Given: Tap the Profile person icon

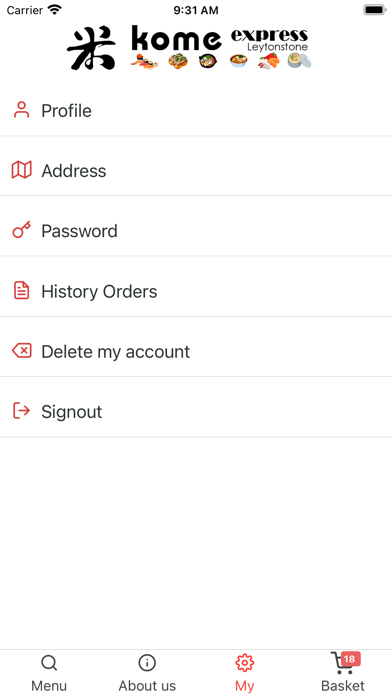Looking at the screenshot, I should [21, 110].
